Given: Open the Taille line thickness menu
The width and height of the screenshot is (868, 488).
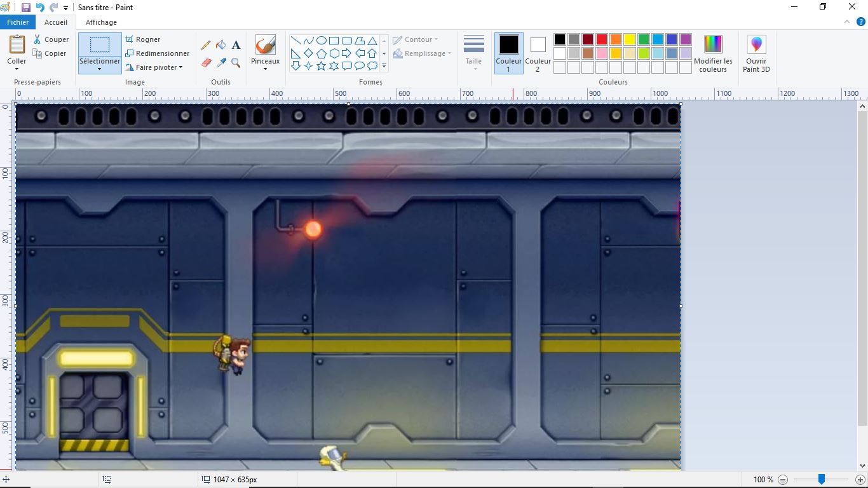Looking at the screenshot, I should 474,53.
